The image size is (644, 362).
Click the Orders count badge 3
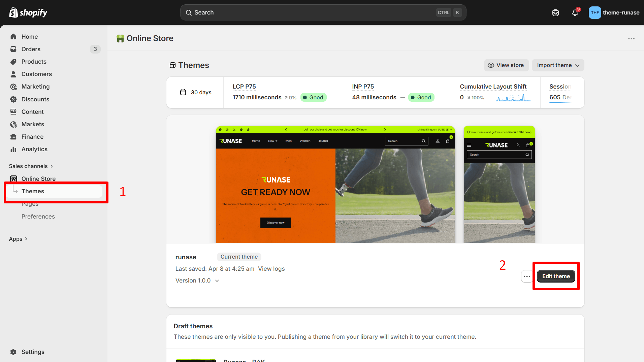95,49
